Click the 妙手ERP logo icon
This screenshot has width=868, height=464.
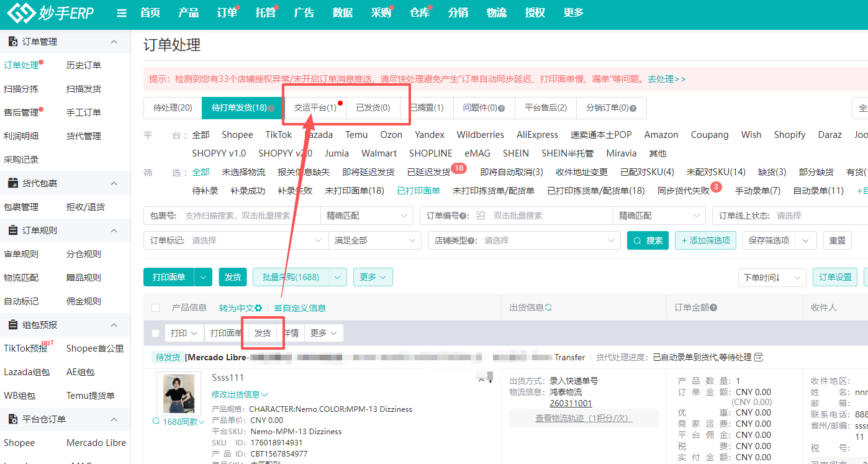(20, 12)
